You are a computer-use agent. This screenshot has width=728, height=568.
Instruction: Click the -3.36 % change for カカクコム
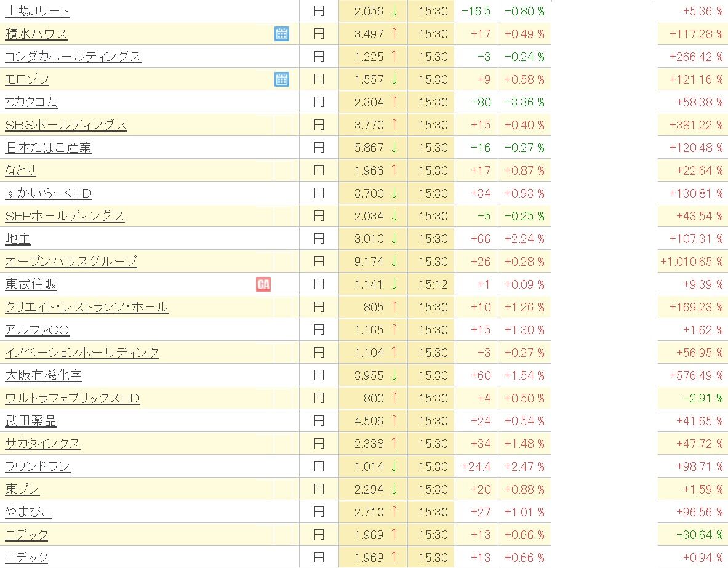click(524, 102)
